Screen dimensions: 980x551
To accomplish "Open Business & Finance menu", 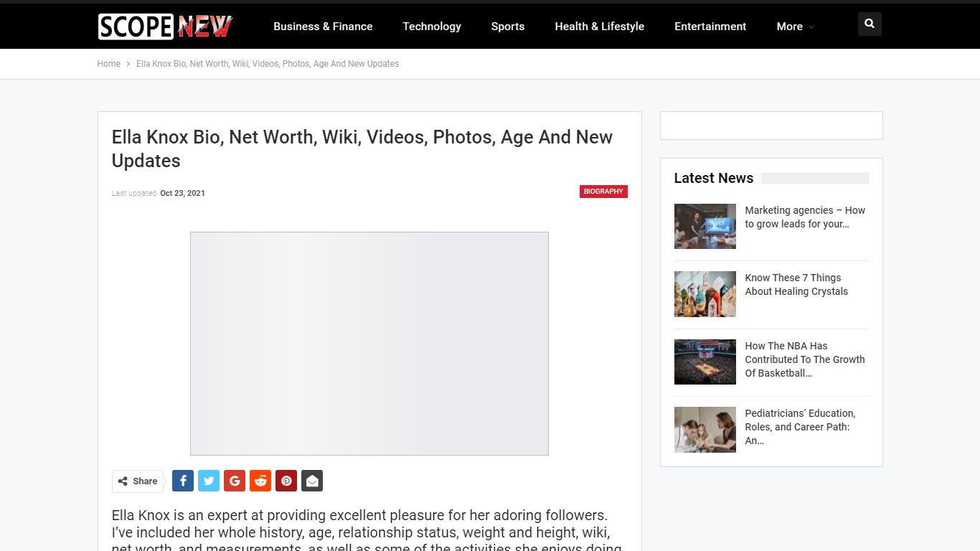I will pos(323,27).
